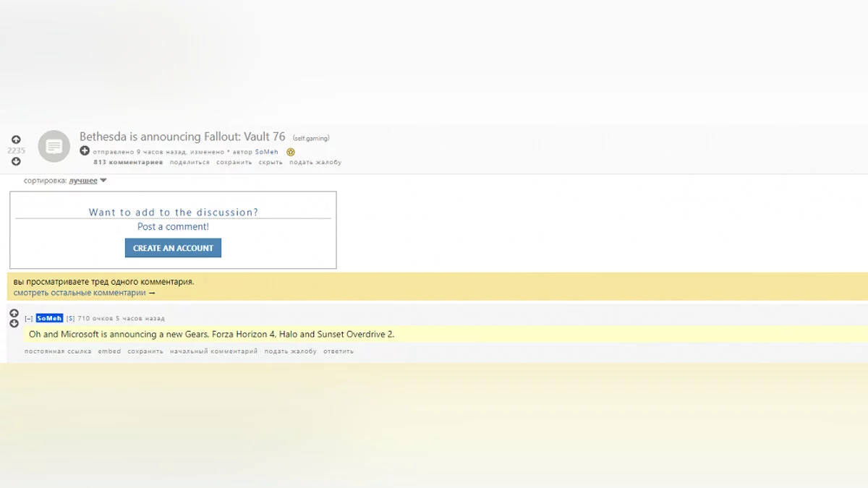Image resolution: width=868 pixels, height=488 pixels.
Task: Open the highlighted SoMeh commenter name
Action: pos(49,318)
